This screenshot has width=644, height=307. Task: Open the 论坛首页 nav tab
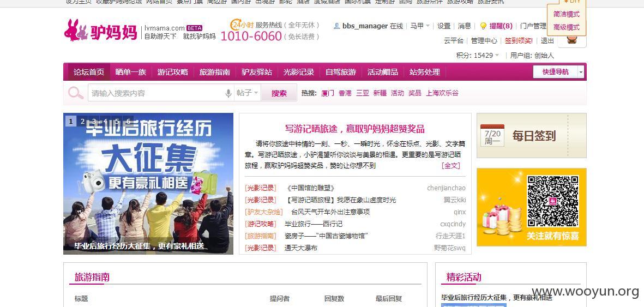point(89,72)
